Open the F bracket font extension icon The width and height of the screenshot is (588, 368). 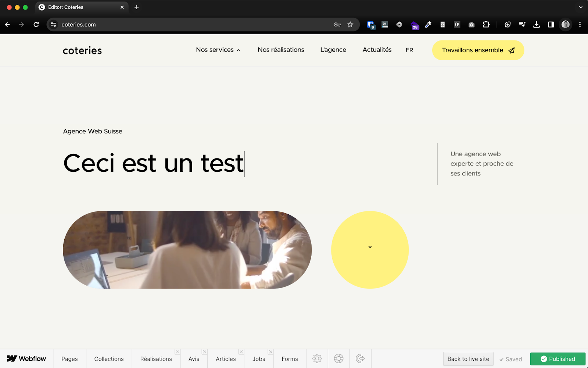tap(457, 25)
